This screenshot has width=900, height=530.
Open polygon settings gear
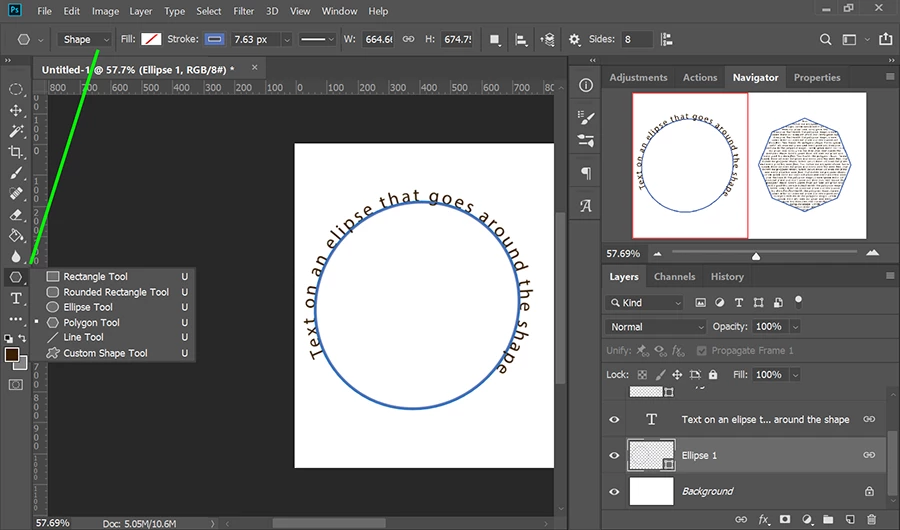574,40
